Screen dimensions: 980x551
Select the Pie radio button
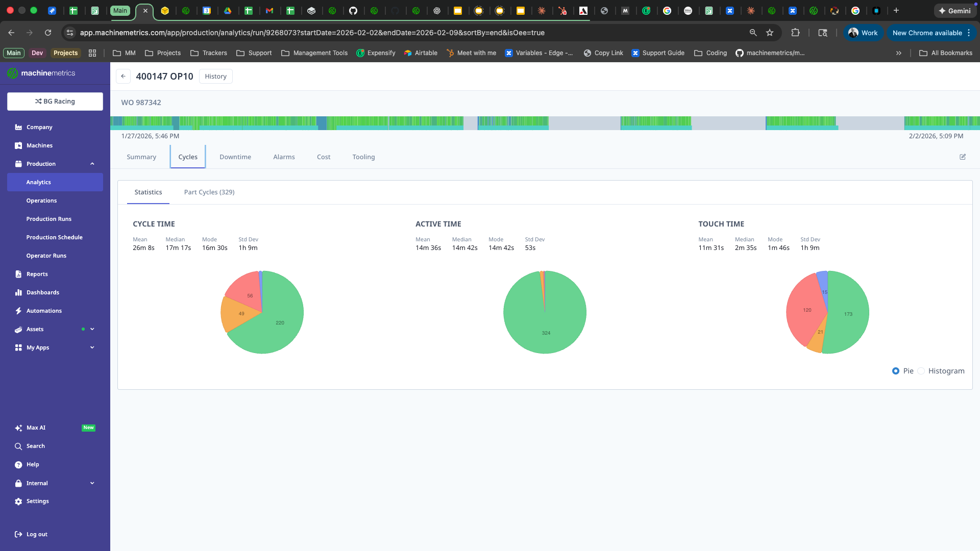(x=896, y=371)
